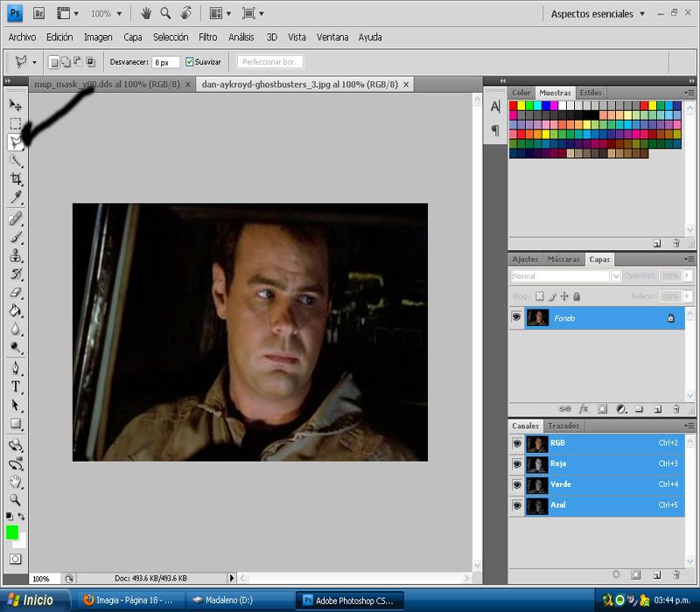
Task: Hide the Fondo layer visibility
Action: pos(516,317)
